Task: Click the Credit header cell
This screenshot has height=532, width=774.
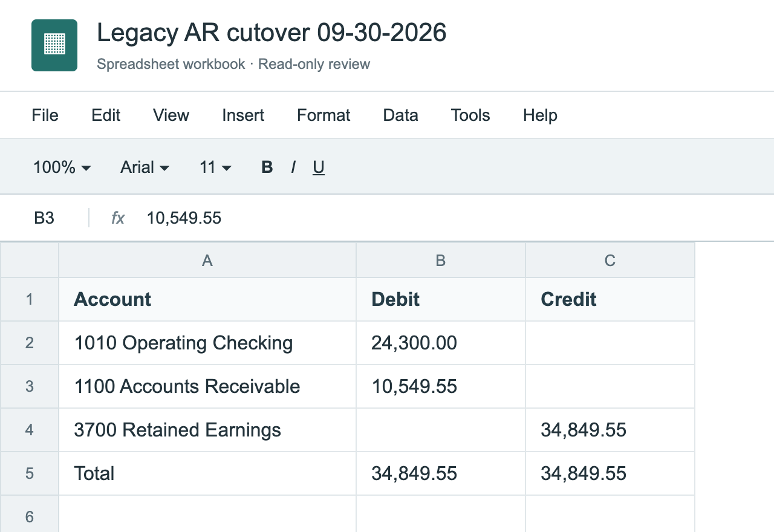Action: pos(610,299)
